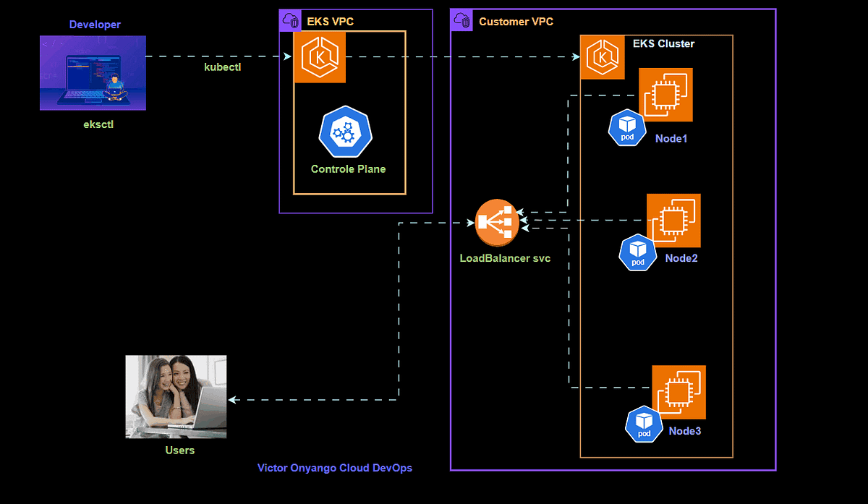Click the pod icon beside Node2
This screenshot has width=868, height=504.
(x=637, y=252)
